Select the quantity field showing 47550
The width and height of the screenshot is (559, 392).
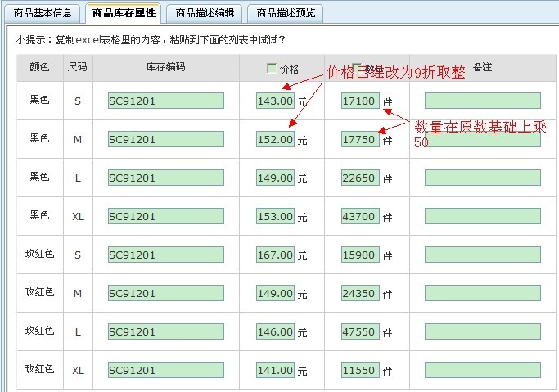[360, 331]
